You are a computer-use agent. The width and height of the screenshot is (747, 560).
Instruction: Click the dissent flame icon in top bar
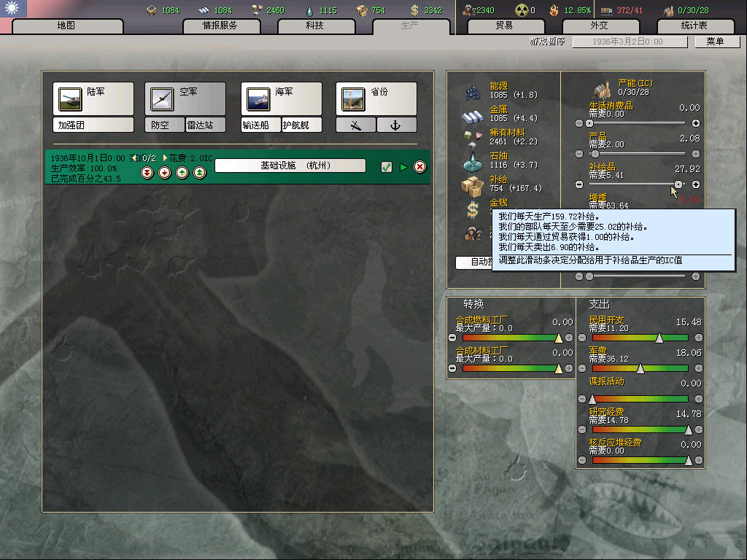(x=554, y=10)
